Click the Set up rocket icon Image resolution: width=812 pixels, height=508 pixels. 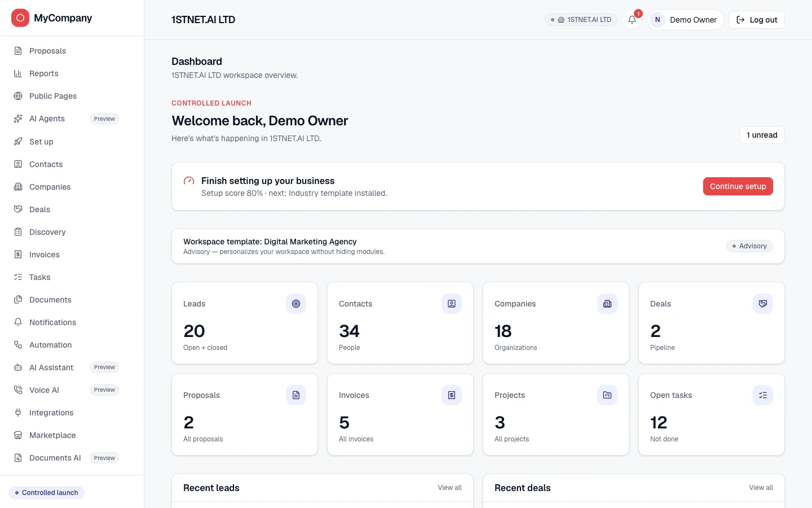click(18, 142)
